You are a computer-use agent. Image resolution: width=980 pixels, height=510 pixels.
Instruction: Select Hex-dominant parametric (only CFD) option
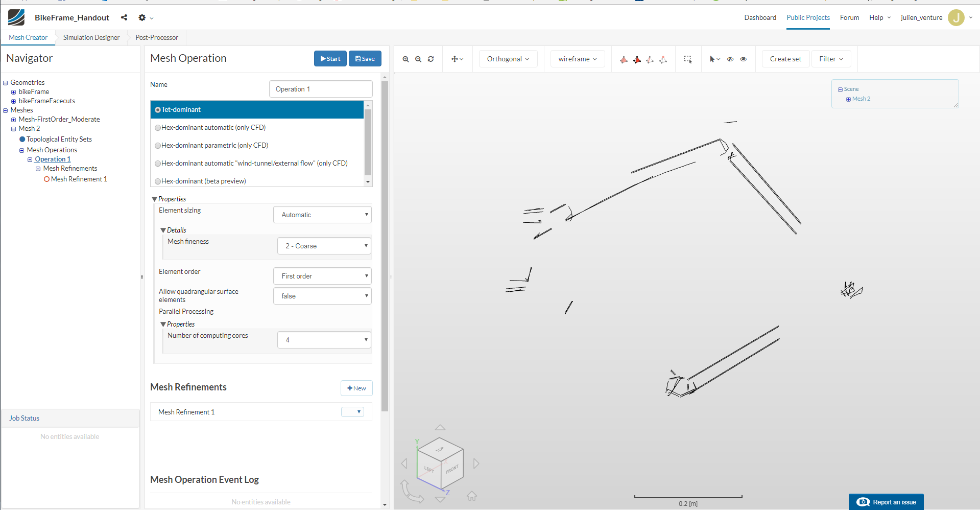tap(257, 146)
